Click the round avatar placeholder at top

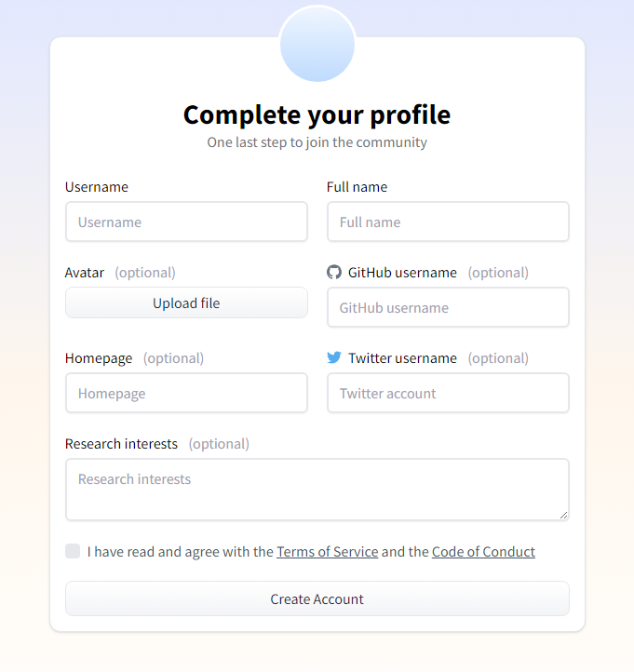tap(317, 44)
